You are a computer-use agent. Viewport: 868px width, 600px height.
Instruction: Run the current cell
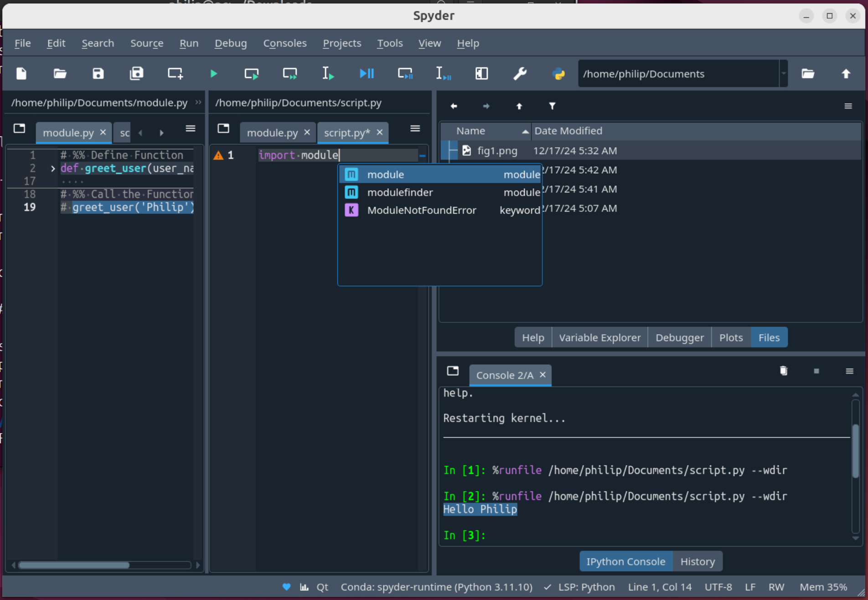click(x=252, y=73)
